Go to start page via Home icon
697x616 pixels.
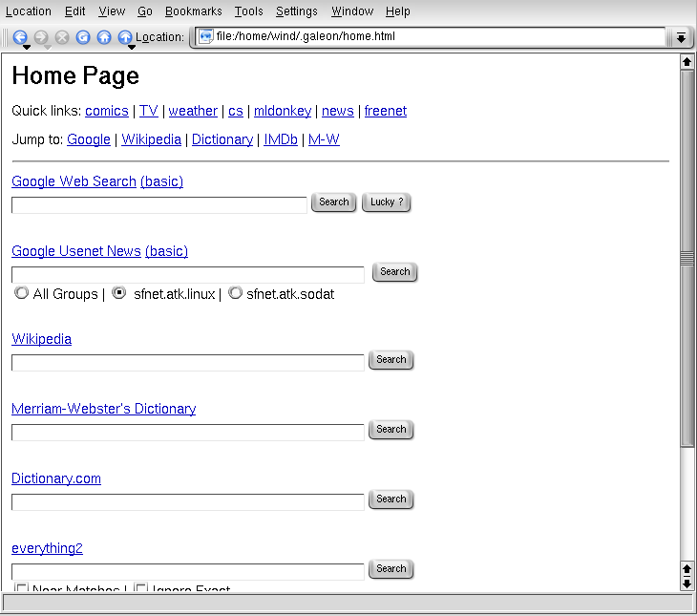pos(104,37)
